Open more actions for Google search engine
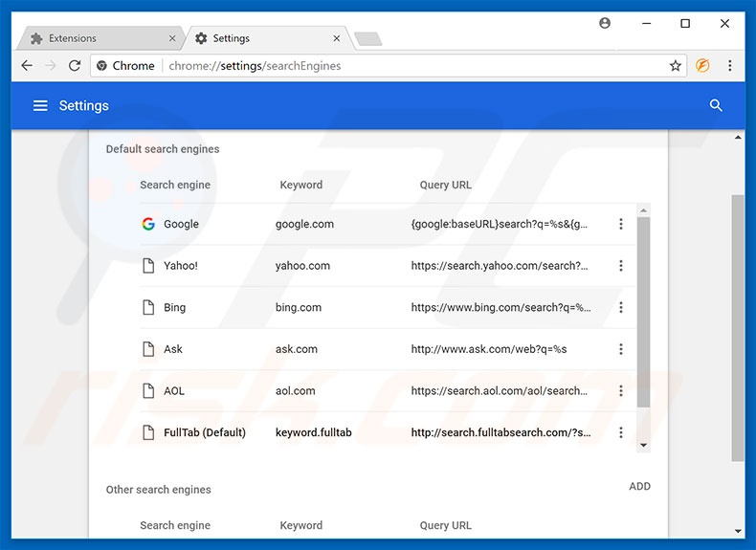Viewport: 756px width, 550px height. (x=621, y=224)
